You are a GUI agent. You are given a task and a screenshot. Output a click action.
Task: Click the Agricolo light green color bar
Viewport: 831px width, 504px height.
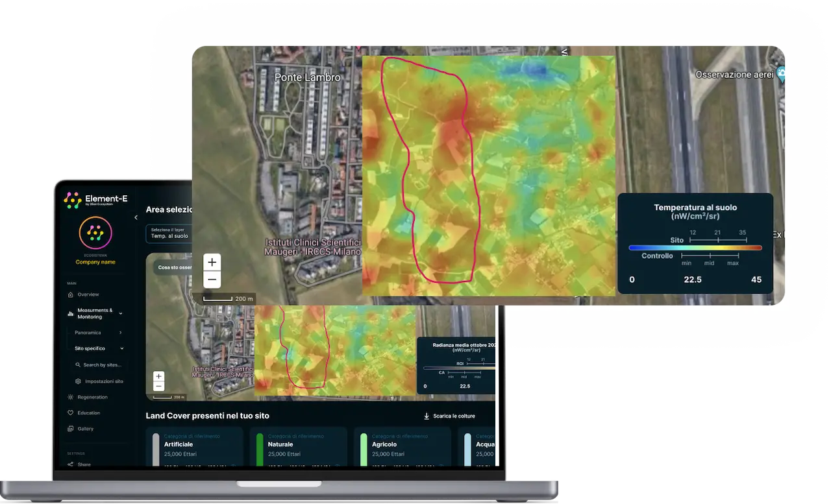click(x=364, y=450)
